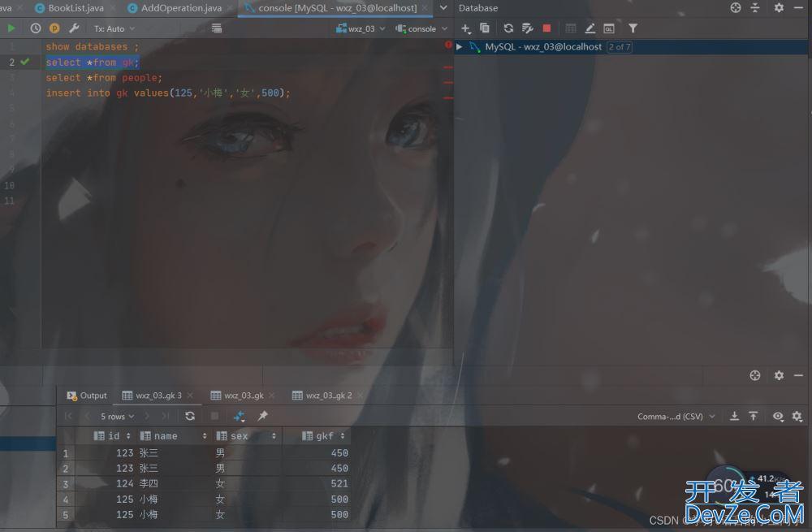
Task: Click the red error indicator in the editor
Action: coord(448,45)
